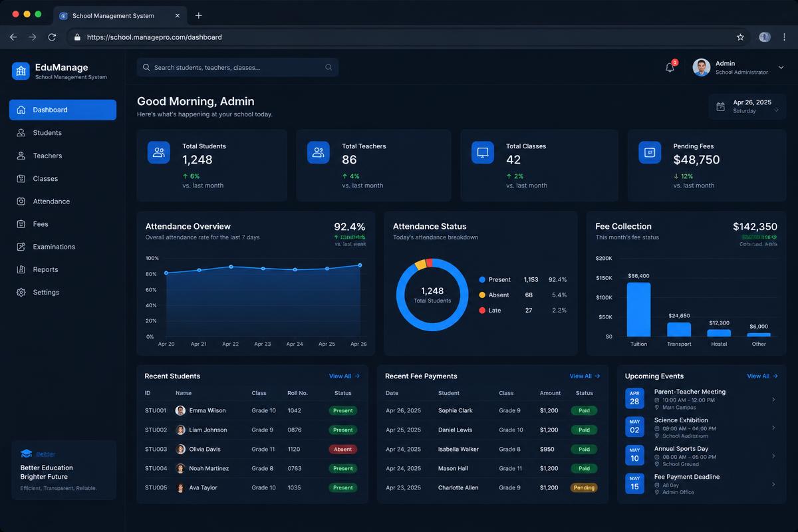Image resolution: width=798 pixels, height=532 pixels.
Task: Select Examinations in the sidebar
Action: tap(63, 247)
